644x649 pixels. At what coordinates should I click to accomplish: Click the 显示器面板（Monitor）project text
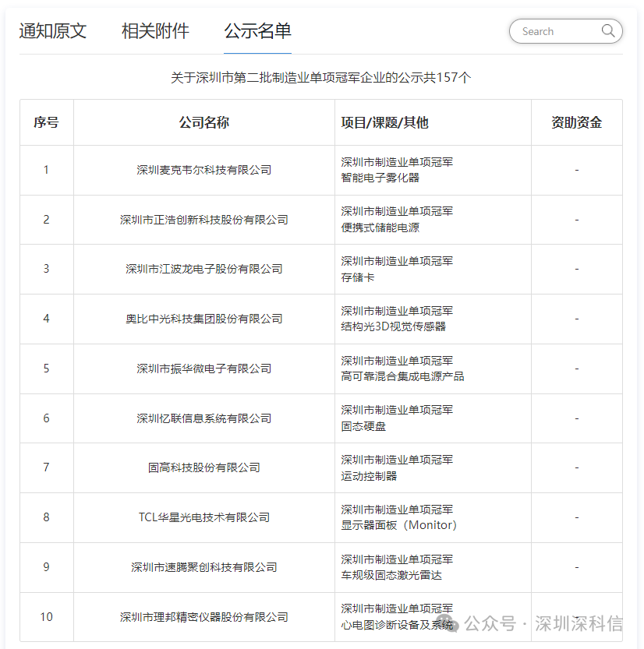point(399,525)
